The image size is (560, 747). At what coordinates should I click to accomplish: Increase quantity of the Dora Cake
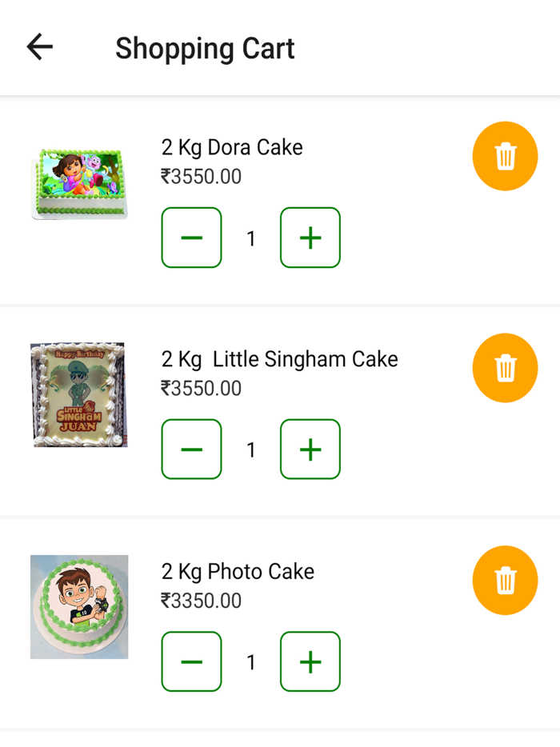(x=310, y=238)
